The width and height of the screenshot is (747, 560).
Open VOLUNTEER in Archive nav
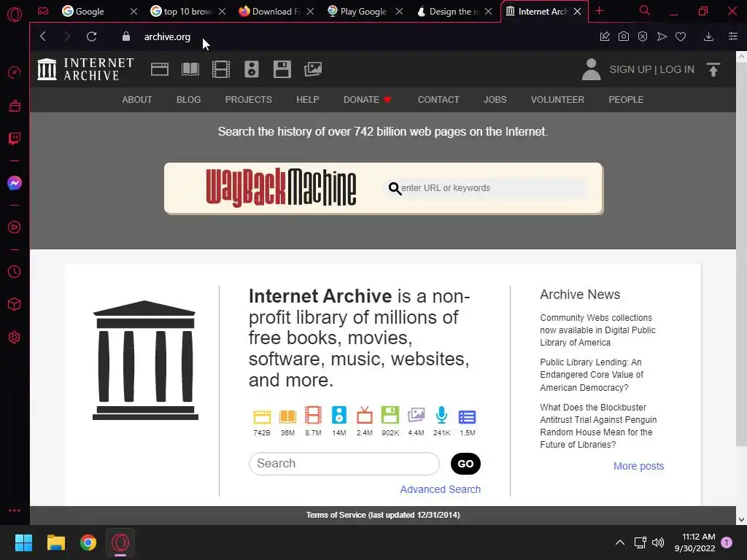pyautogui.click(x=558, y=99)
